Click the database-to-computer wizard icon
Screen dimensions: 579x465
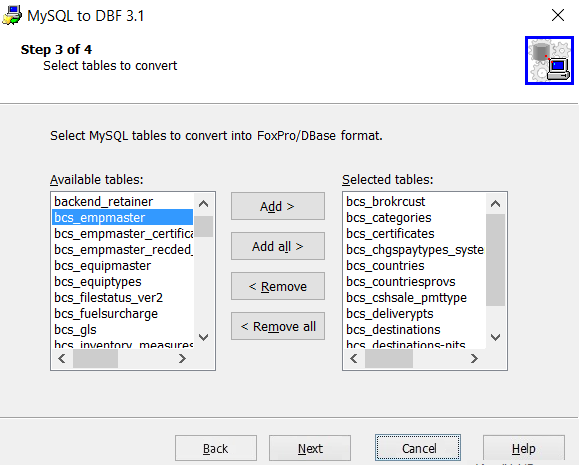(549, 61)
